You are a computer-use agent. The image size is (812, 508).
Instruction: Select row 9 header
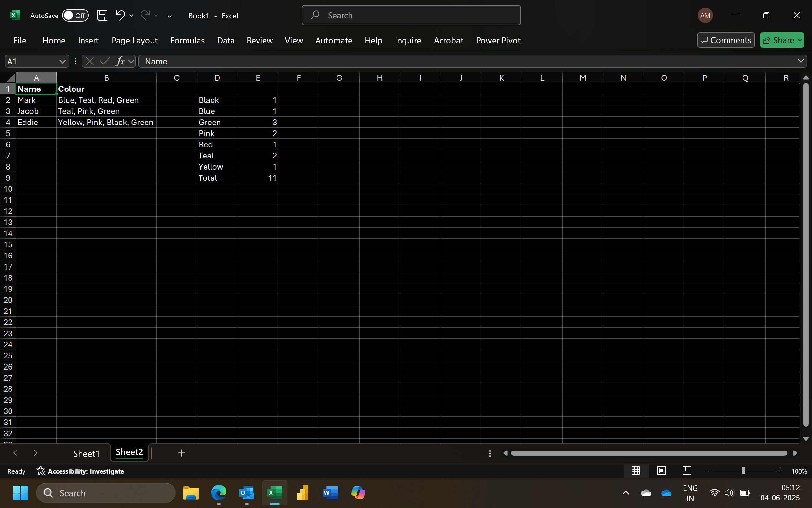pyautogui.click(x=8, y=178)
